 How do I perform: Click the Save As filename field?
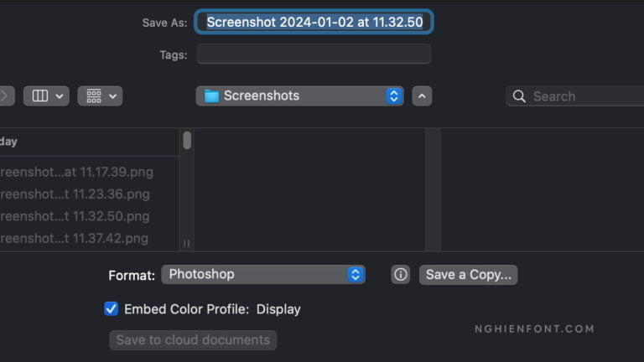[x=314, y=22]
